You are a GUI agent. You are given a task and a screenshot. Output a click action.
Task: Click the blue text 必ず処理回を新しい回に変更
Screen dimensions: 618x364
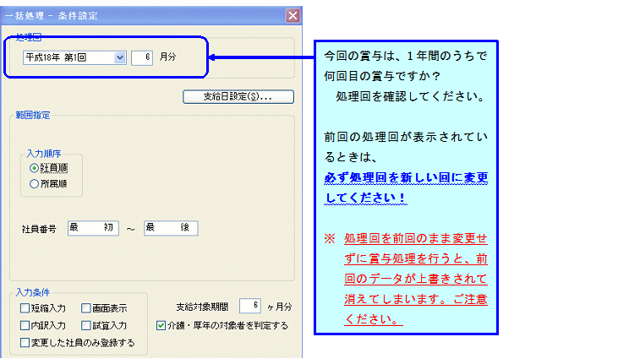pyautogui.click(x=406, y=177)
